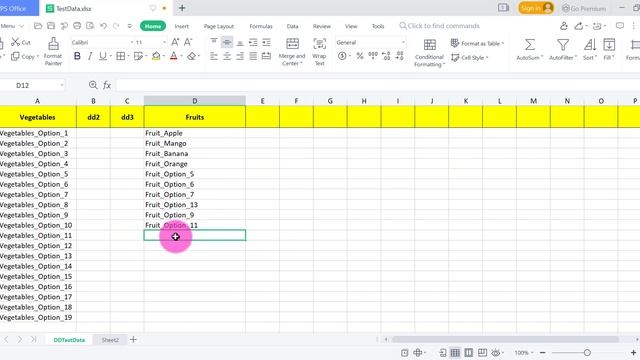The height and width of the screenshot is (360, 640).
Task: Toggle Wrap Text
Action: coord(320,52)
